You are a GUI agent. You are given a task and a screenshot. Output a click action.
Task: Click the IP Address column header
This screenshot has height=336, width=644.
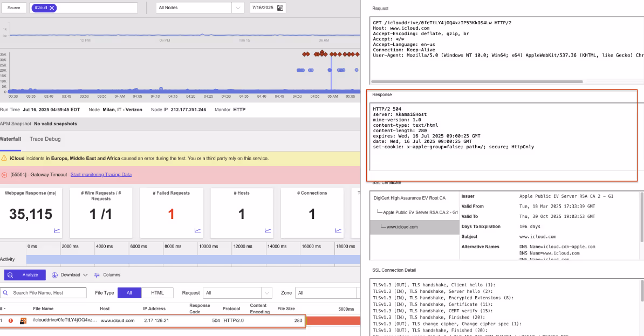tap(154, 309)
